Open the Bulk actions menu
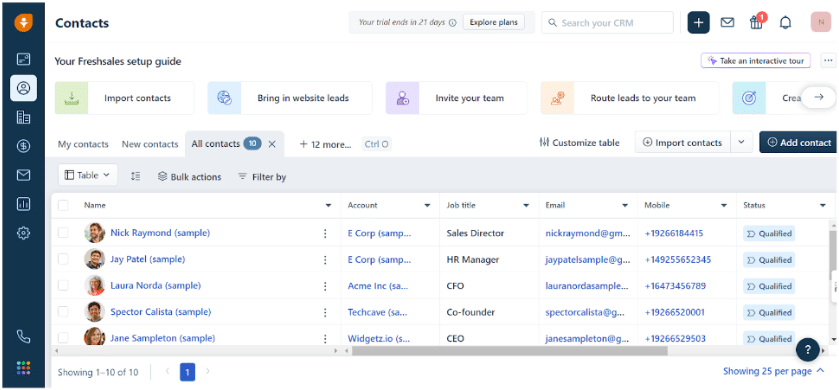 (189, 177)
